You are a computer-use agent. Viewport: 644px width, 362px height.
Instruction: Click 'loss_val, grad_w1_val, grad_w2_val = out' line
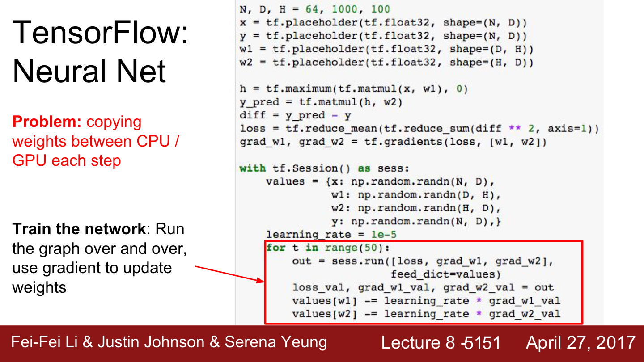(423, 287)
